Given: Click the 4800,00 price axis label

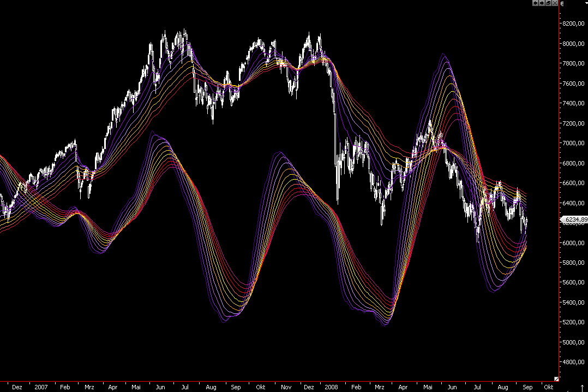Looking at the screenshot, I should pos(573,363).
